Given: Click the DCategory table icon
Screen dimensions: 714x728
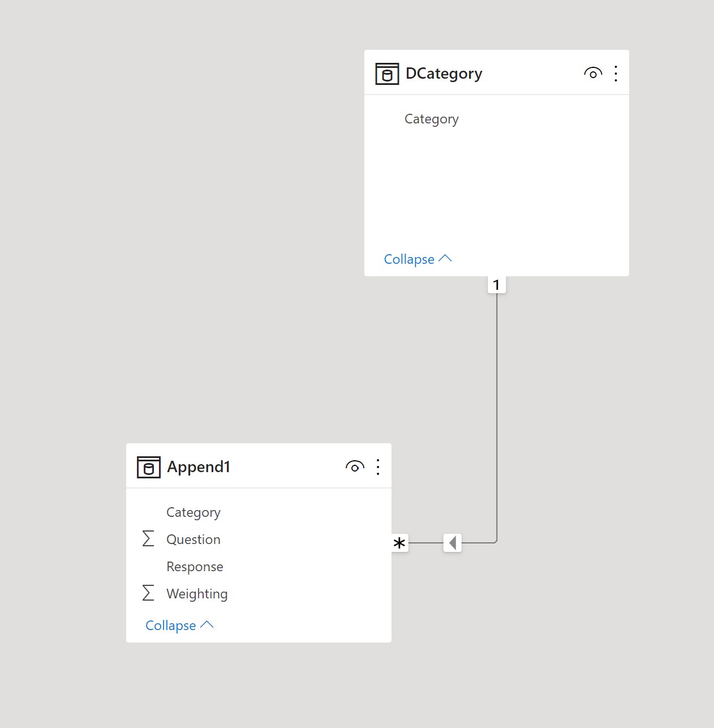Looking at the screenshot, I should point(387,74).
